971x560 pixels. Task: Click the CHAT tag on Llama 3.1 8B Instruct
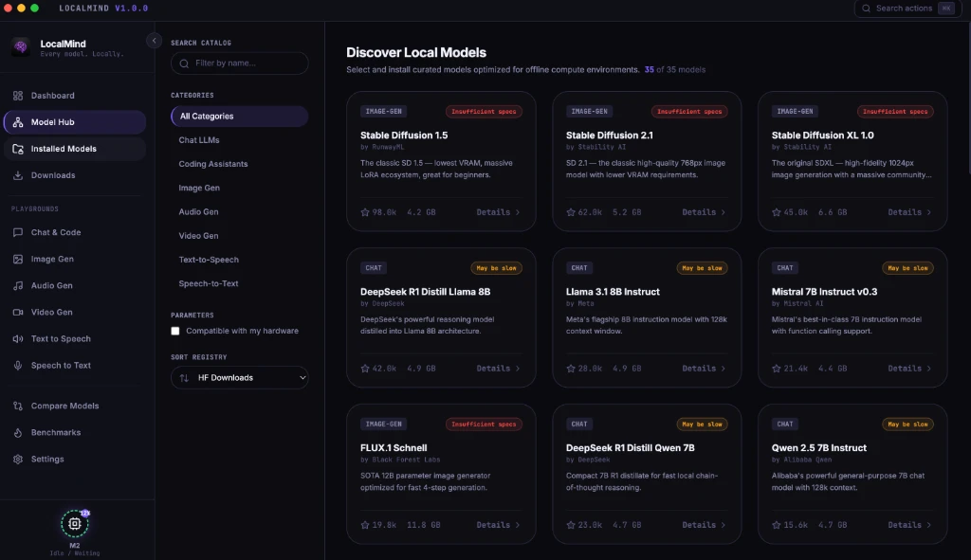pyautogui.click(x=579, y=268)
